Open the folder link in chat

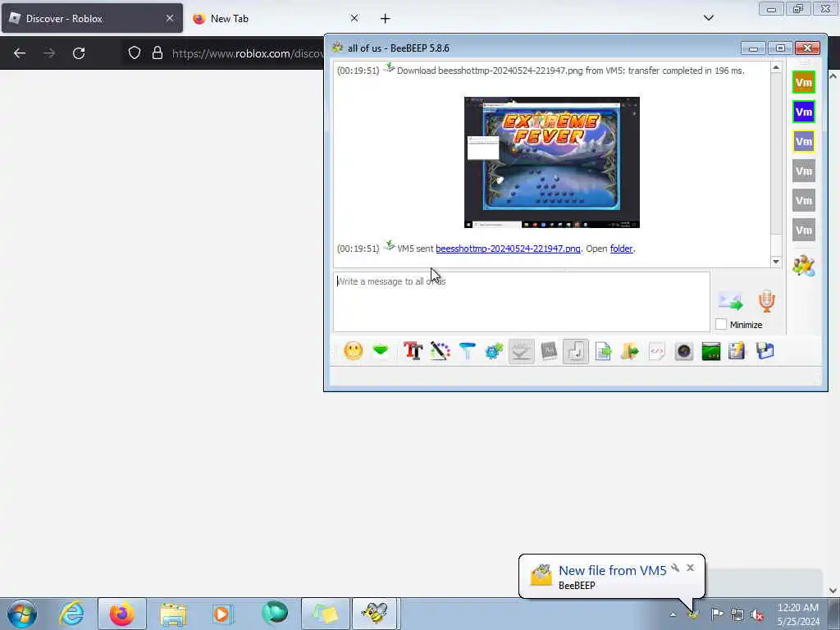pos(622,249)
